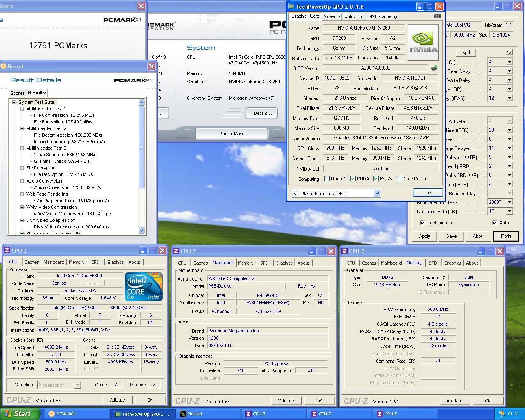525x420 pixels.
Task: Click the Result Details scrollbar down arrow
Action: tap(142, 230)
